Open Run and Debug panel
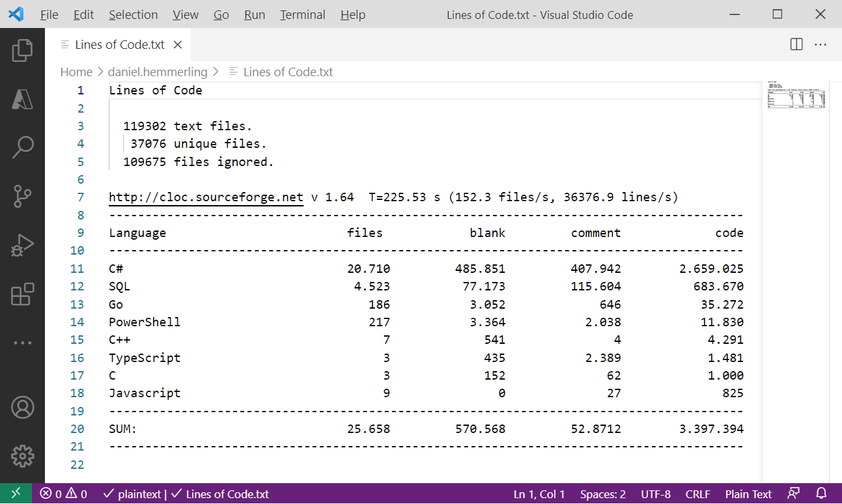Image resolution: width=842 pixels, height=504 pixels. pos(23,245)
